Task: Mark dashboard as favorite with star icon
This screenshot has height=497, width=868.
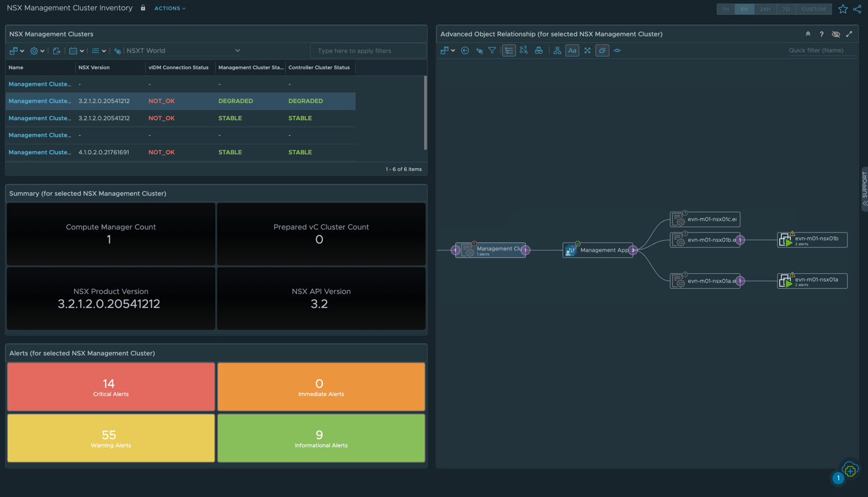Action: (843, 9)
